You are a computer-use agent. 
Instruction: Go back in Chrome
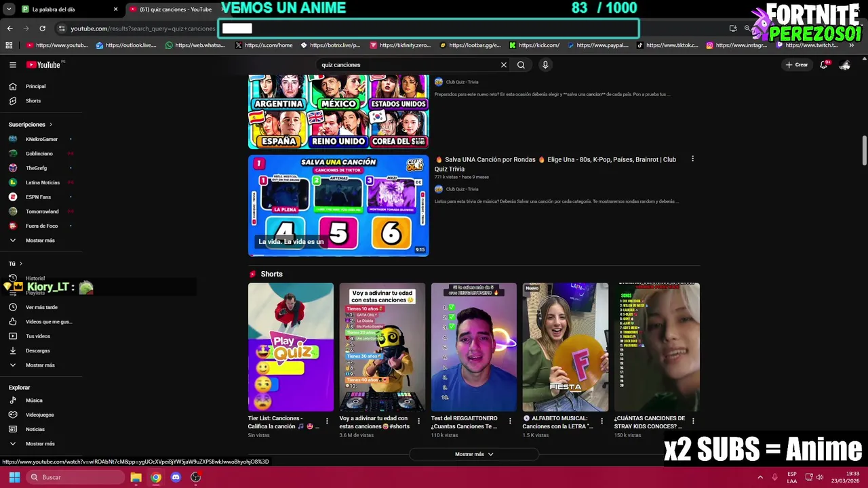(x=9, y=28)
